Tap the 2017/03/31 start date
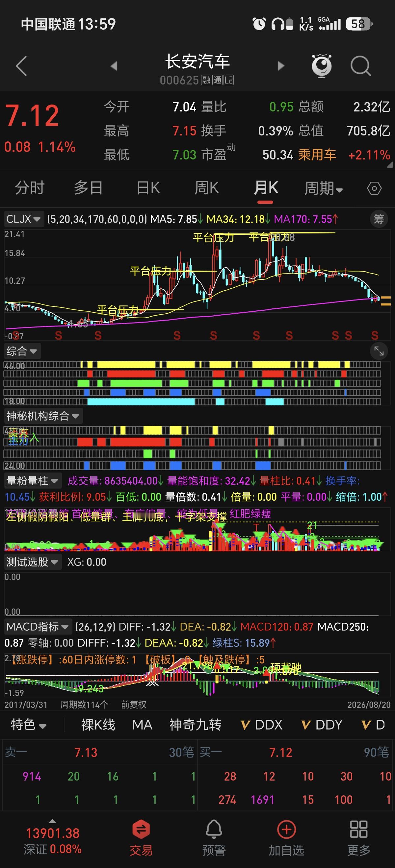 pyautogui.click(x=26, y=705)
